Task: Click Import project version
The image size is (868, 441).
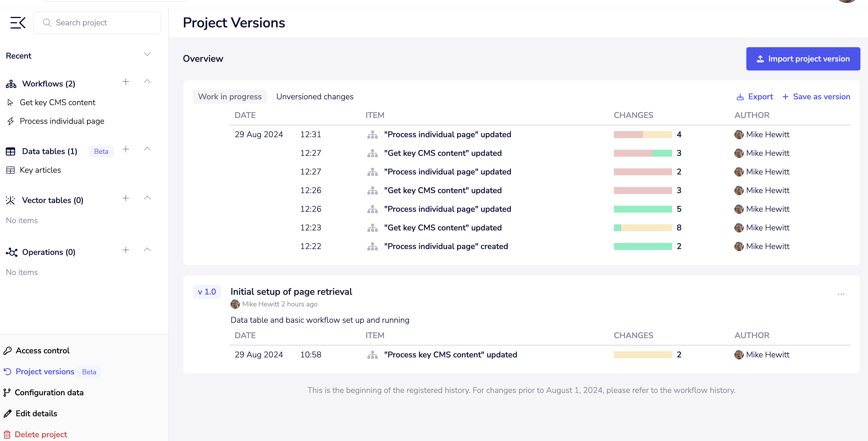Action: tap(803, 59)
